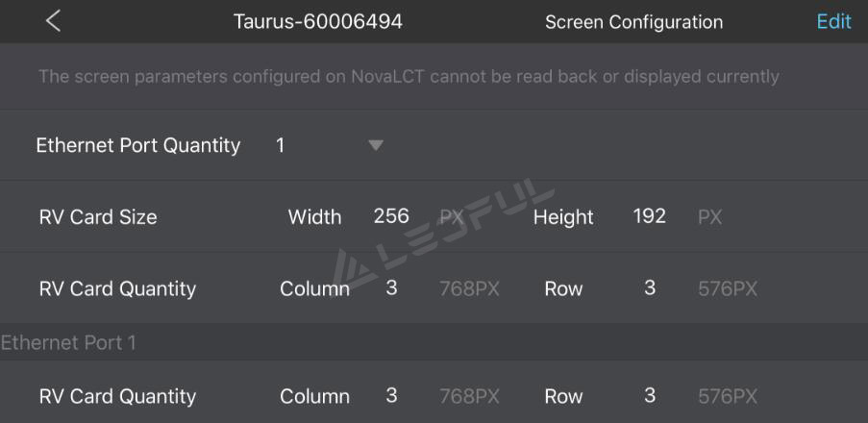The image size is (868, 423).
Task: Click the RV Card Size width field 256
Action: point(391,216)
